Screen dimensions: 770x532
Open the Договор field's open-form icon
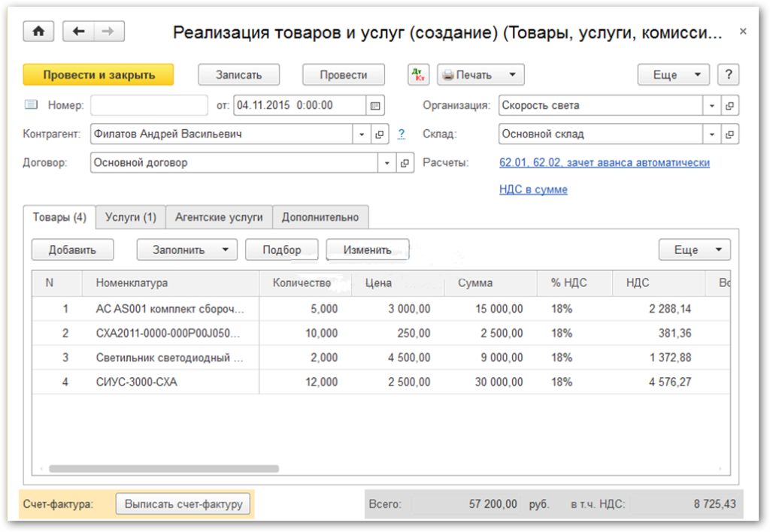pos(405,163)
